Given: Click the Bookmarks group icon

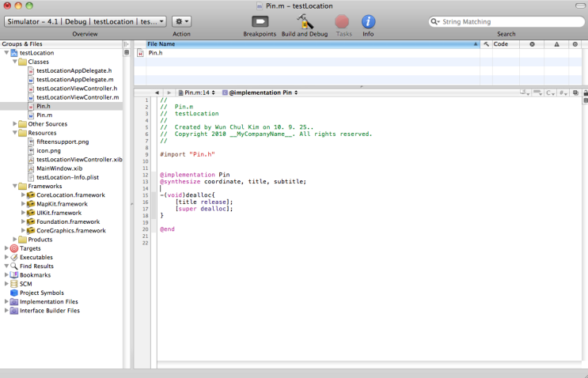Looking at the screenshot, I should coord(14,275).
